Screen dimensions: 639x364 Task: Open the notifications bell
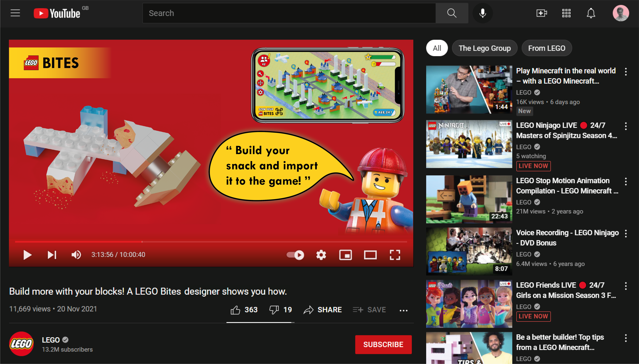[x=591, y=13]
